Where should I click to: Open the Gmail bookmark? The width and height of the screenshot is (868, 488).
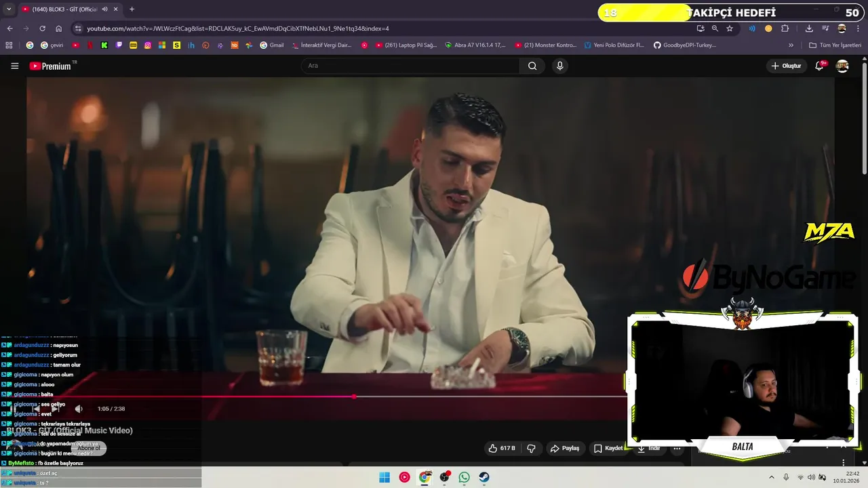pos(271,45)
